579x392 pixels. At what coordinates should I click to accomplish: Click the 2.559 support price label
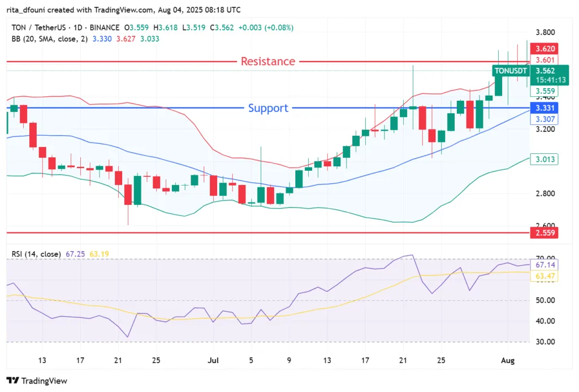pos(544,232)
